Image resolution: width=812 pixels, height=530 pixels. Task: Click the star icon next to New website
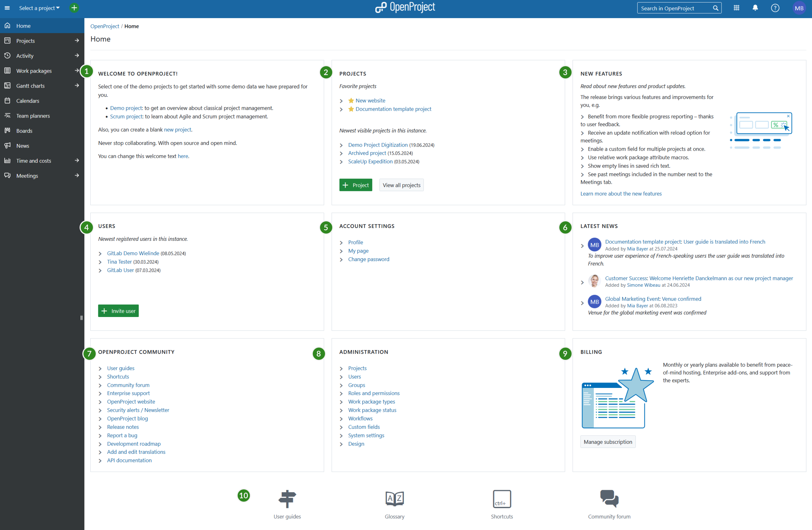point(351,101)
